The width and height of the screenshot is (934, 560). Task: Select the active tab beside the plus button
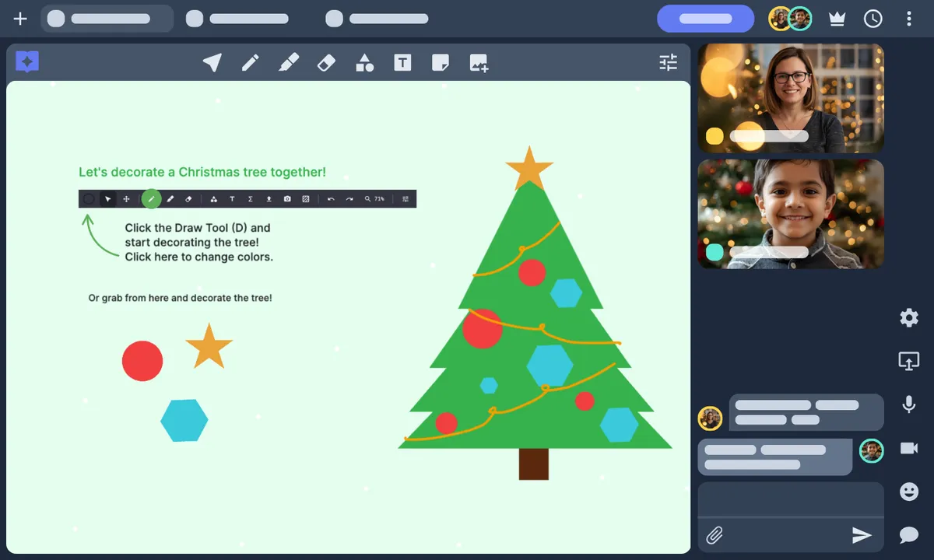coord(107,19)
